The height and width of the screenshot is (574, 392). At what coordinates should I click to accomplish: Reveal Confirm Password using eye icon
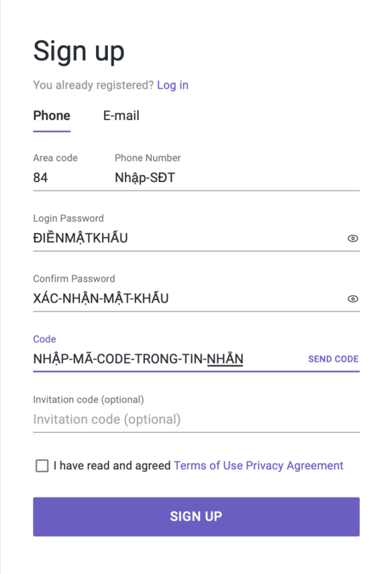point(352,299)
